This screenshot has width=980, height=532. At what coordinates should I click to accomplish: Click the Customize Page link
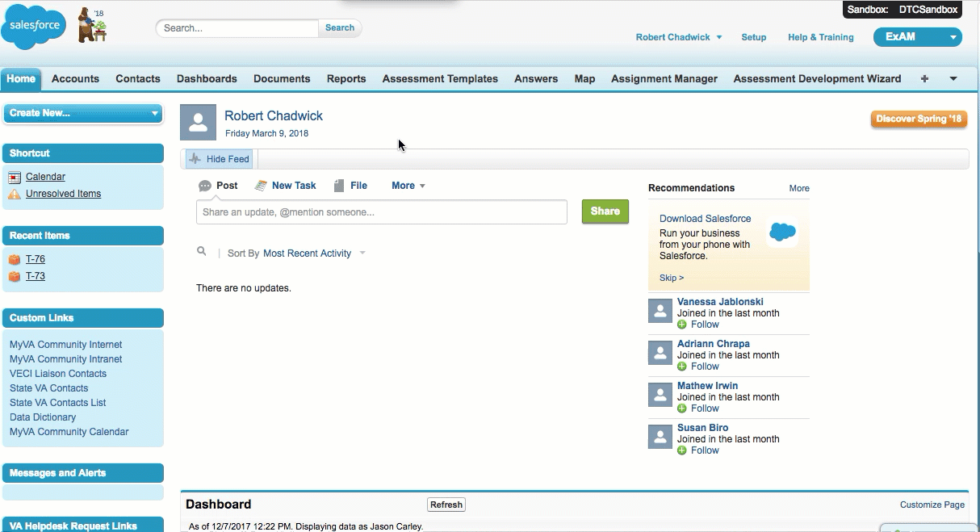(932, 505)
